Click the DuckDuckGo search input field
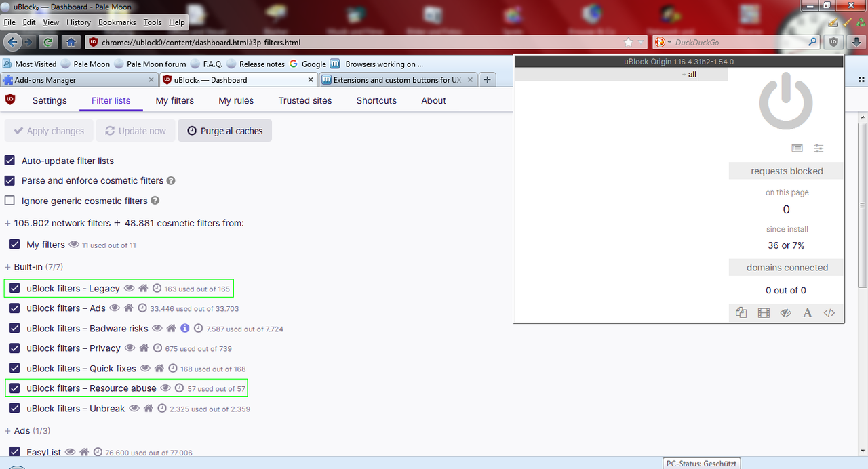 tap(741, 42)
